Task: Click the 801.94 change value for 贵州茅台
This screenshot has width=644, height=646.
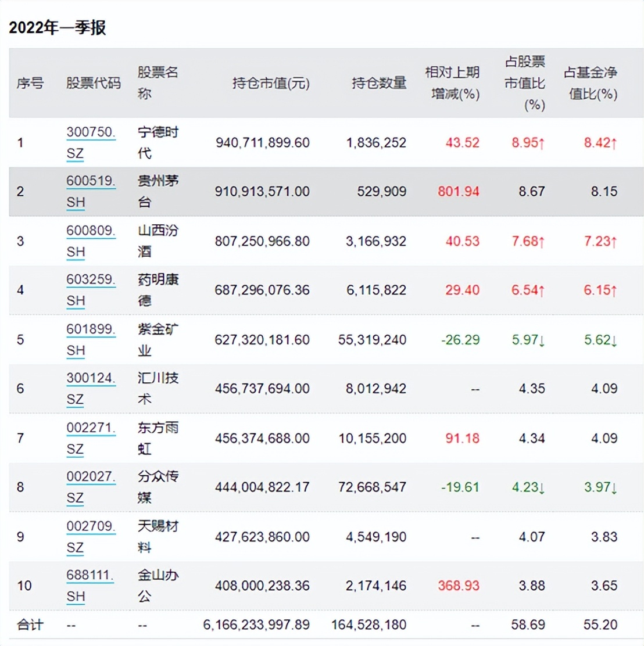Action: (459, 191)
